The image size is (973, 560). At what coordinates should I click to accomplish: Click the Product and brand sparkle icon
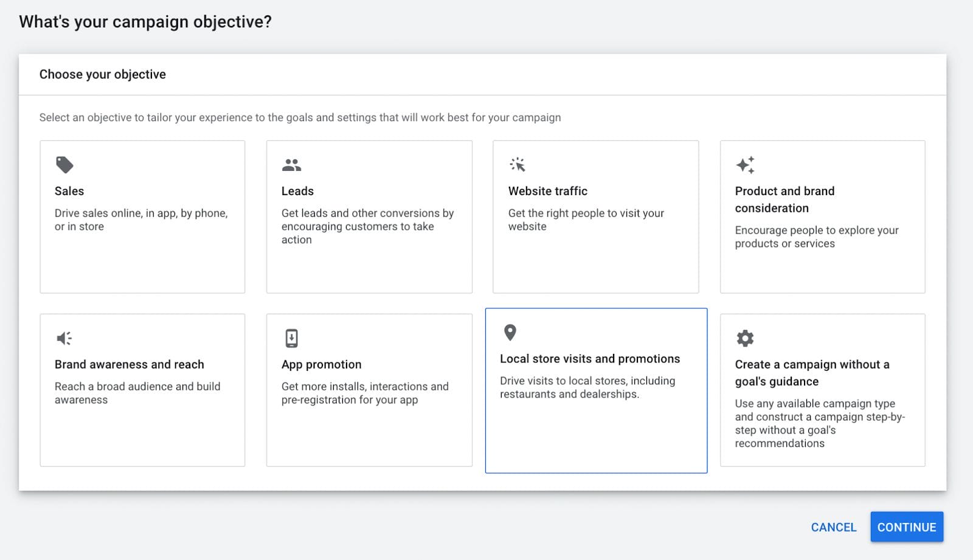745,165
